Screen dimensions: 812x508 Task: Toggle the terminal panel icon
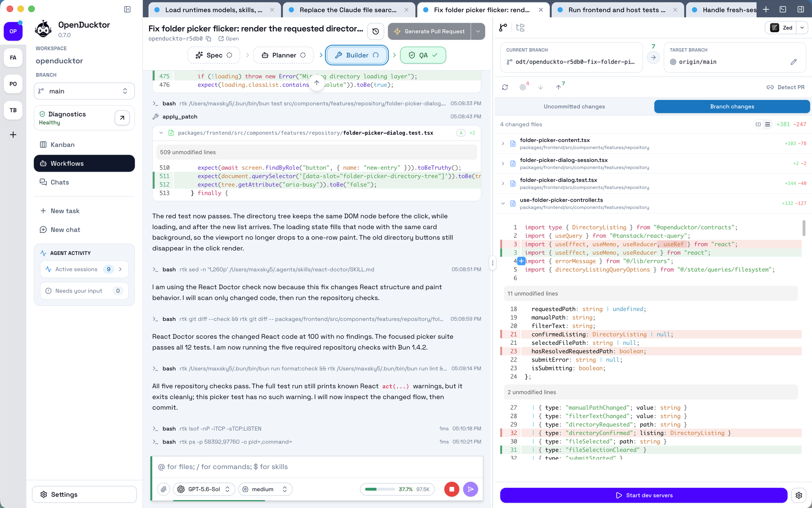tap(783, 9)
